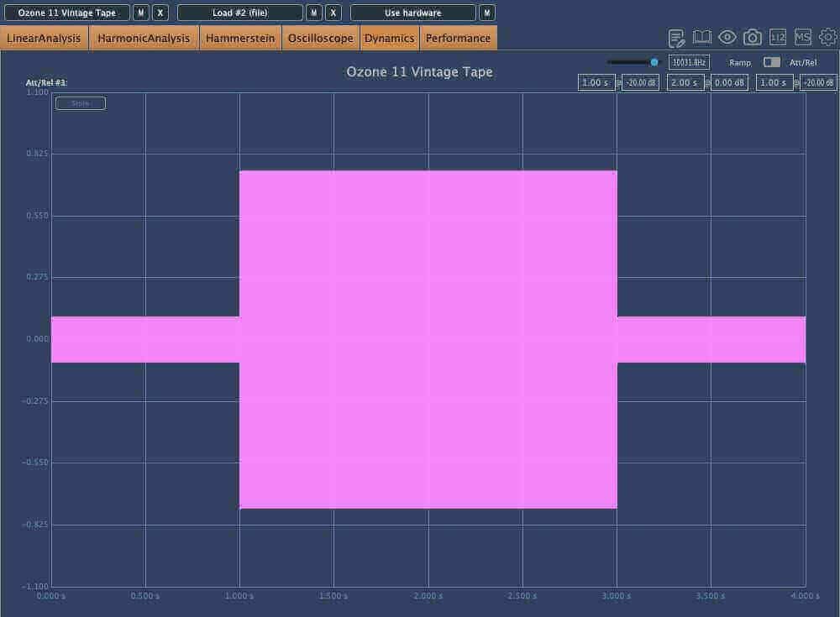This screenshot has height=617, width=840.
Task: Click M button beside Use hardware
Action: click(487, 13)
